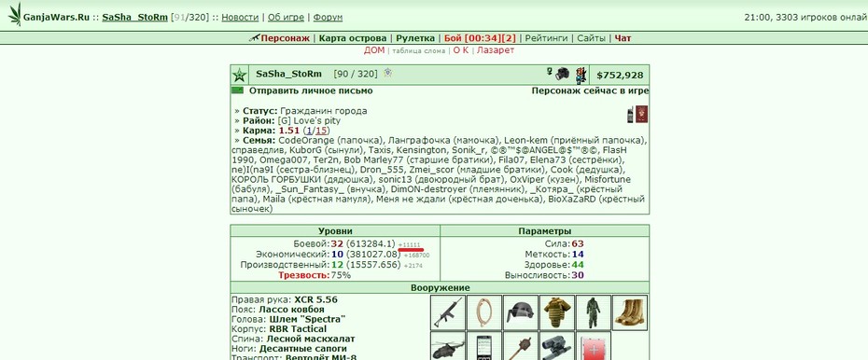Select the stick grenade thumbnail
This screenshot has width=868, height=360.
tap(521, 346)
